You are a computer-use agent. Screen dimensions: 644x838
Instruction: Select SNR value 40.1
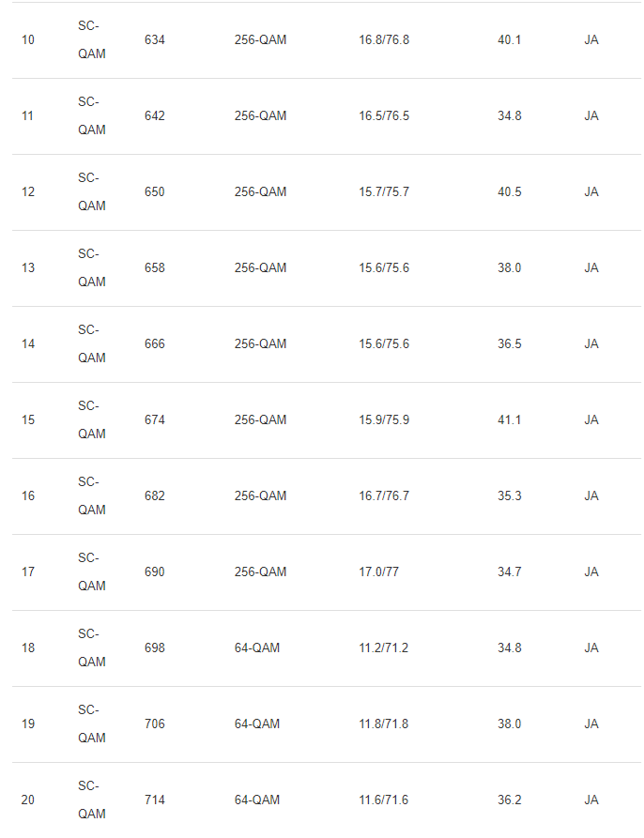pyautogui.click(x=510, y=40)
